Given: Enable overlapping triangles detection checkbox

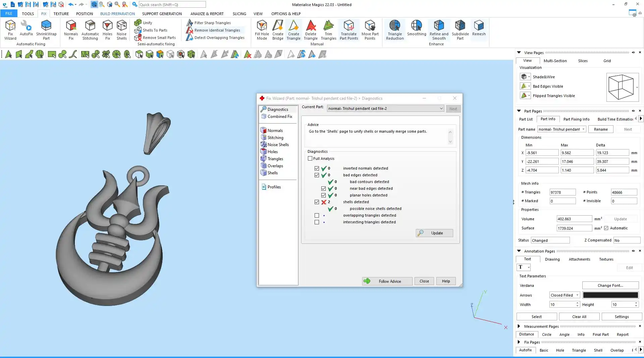Looking at the screenshot, I should tap(317, 215).
